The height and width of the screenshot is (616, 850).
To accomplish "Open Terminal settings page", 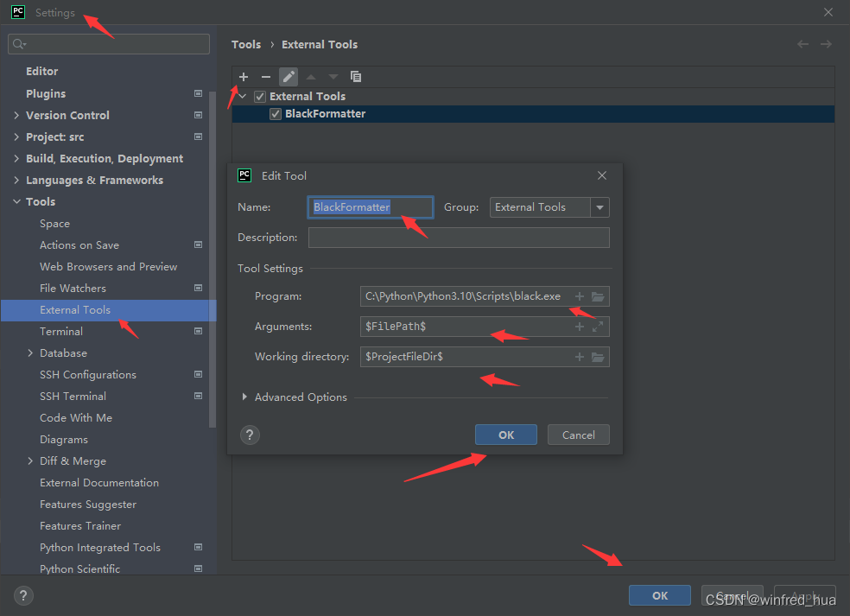I will coord(61,331).
